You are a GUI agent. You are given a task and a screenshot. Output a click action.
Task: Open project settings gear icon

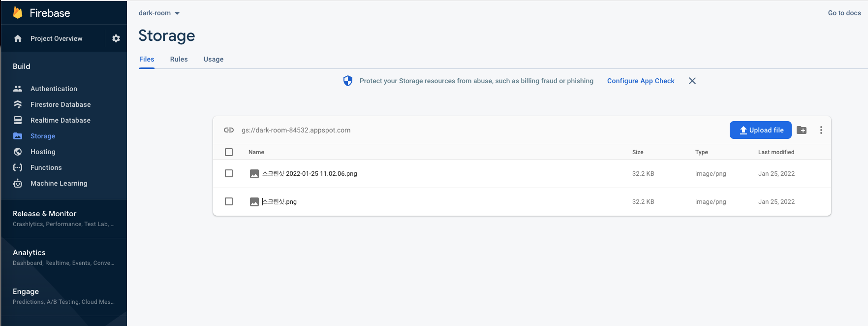coord(116,38)
